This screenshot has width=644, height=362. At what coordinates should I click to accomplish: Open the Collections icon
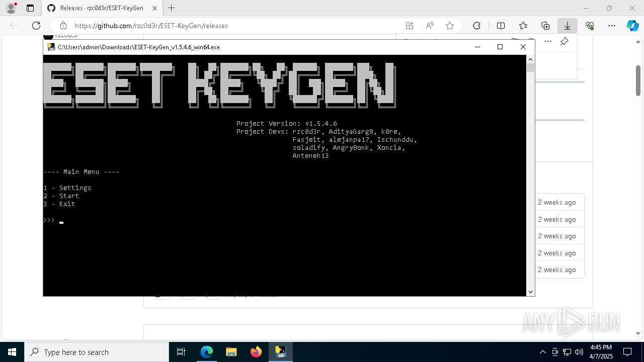[x=545, y=26]
